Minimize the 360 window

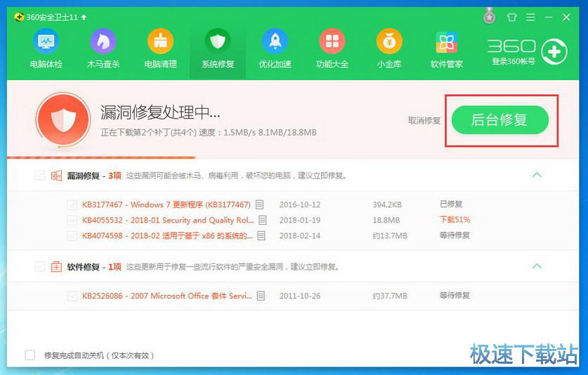tap(549, 18)
